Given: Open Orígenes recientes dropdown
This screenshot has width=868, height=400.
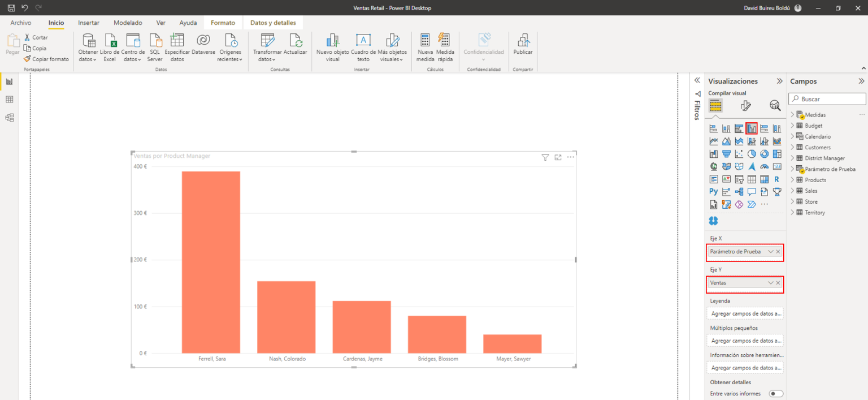Looking at the screenshot, I should tap(230, 48).
